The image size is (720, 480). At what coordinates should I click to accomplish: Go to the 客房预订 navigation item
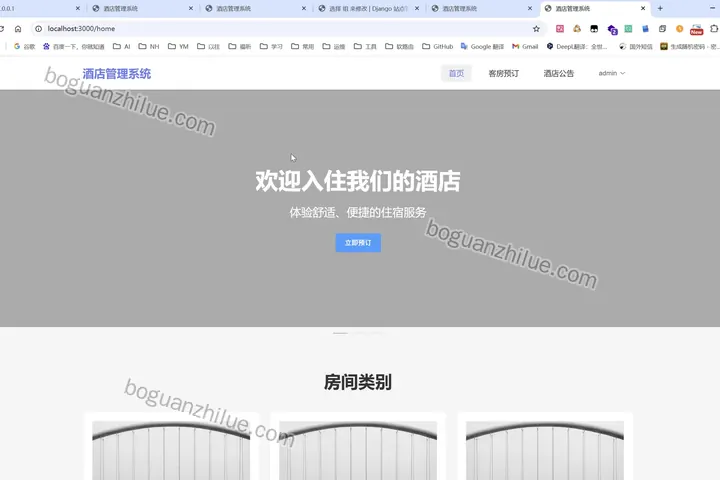(x=504, y=73)
